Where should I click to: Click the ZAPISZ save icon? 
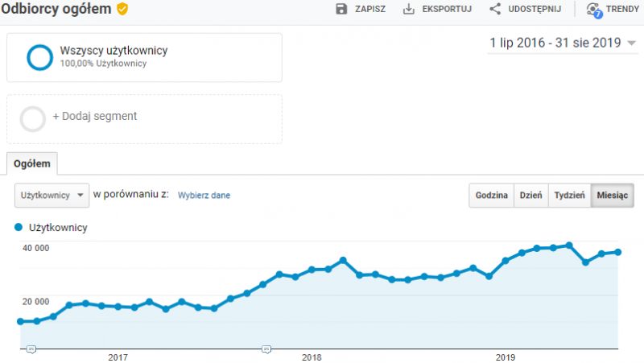click(341, 10)
